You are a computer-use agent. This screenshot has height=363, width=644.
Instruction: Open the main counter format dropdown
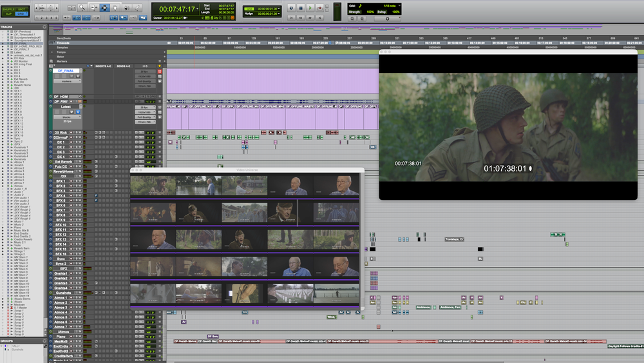[x=198, y=8]
